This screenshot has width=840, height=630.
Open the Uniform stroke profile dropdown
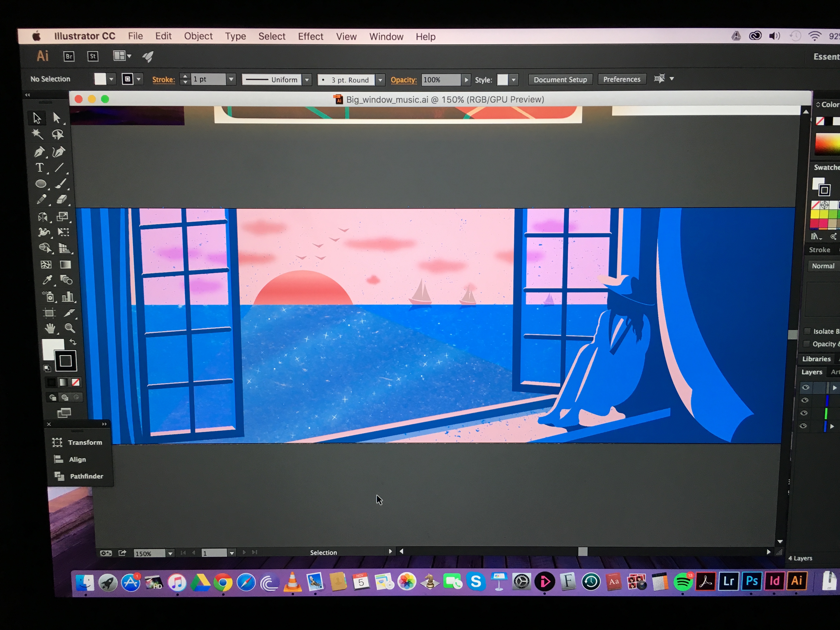tap(307, 80)
